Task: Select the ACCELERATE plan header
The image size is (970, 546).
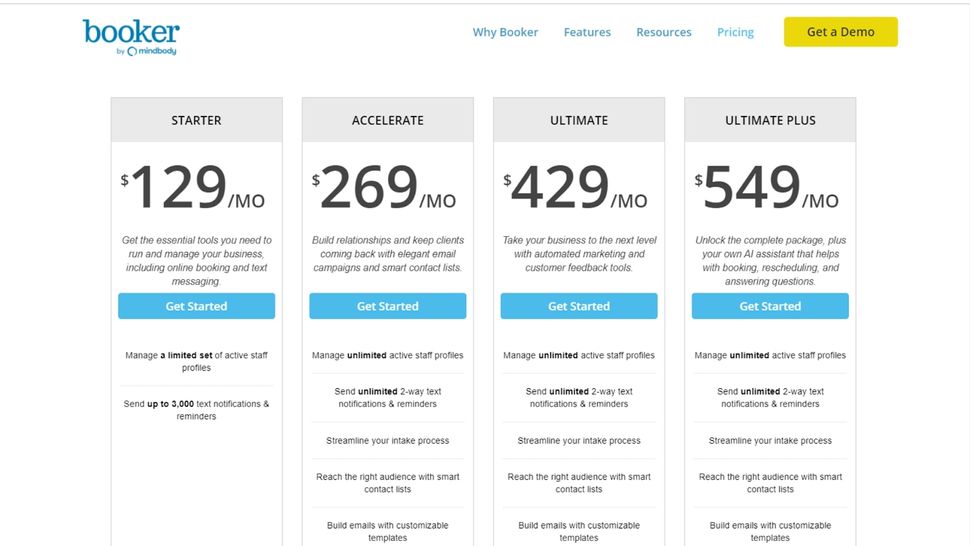Action: coord(387,120)
